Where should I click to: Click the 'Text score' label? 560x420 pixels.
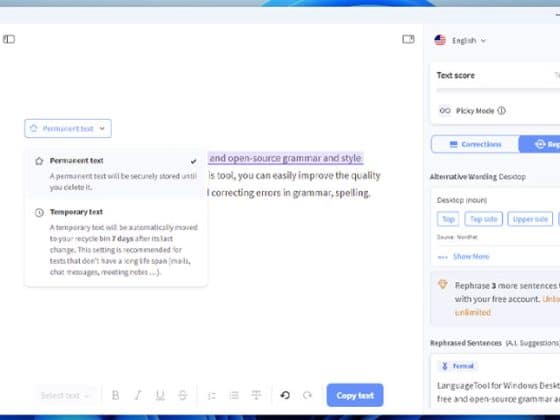(x=456, y=75)
